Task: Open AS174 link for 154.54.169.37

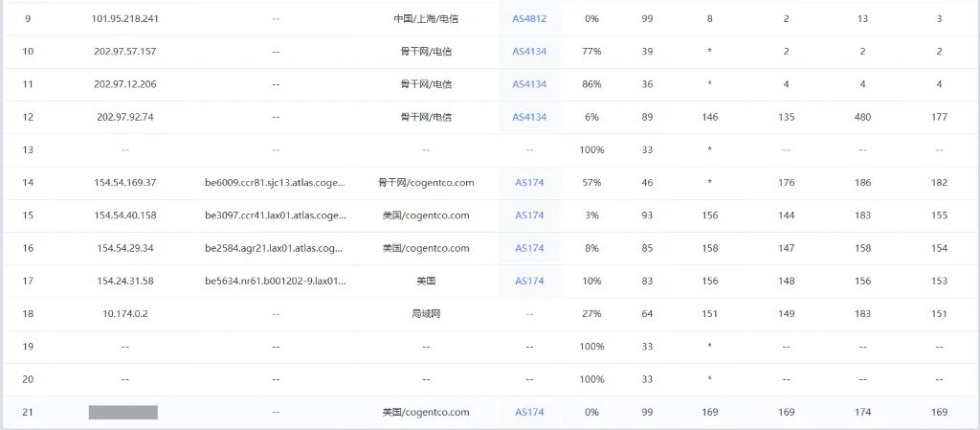Action: [529, 183]
